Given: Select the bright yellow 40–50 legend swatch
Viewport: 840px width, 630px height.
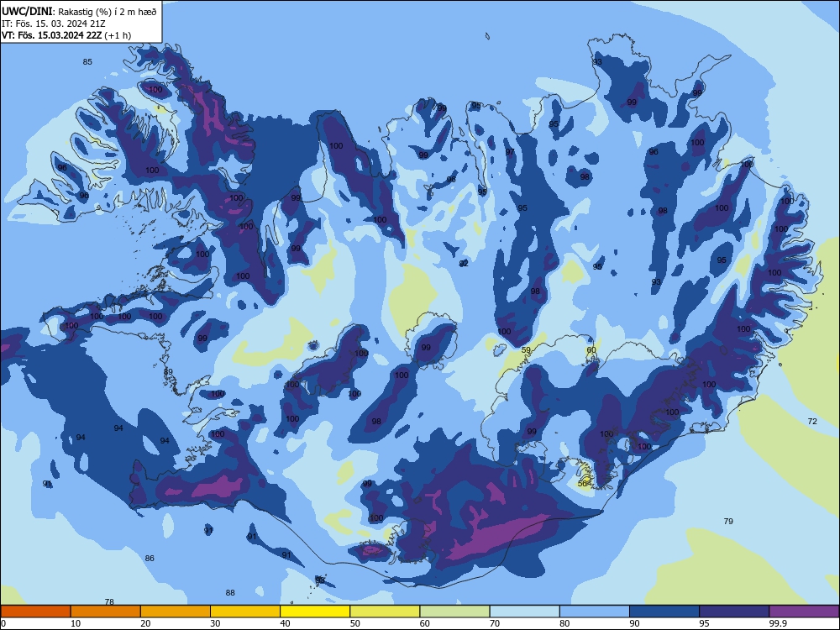Looking at the screenshot, I should tap(315, 612).
